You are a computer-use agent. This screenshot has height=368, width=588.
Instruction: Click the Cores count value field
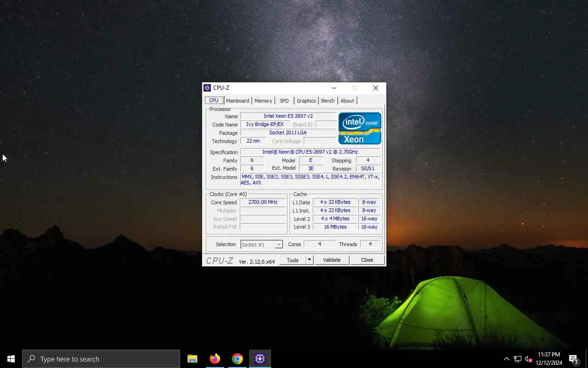click(x=319, y=244)
